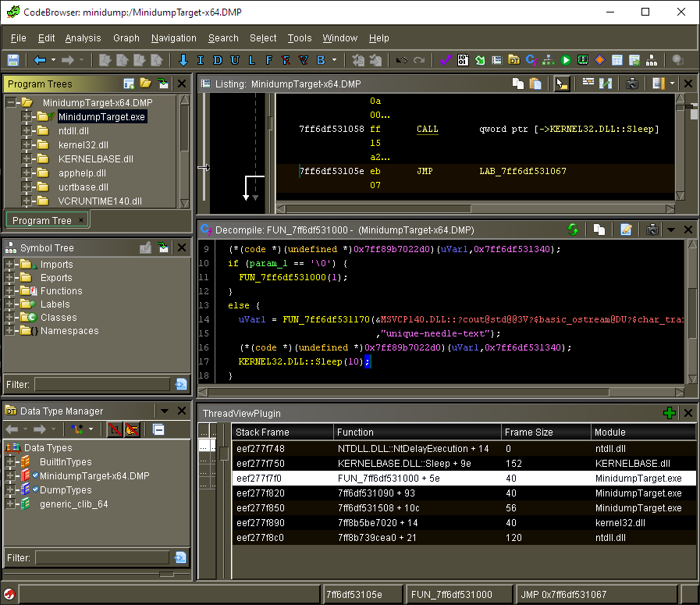Open the Navigation menu

(174, 38)
